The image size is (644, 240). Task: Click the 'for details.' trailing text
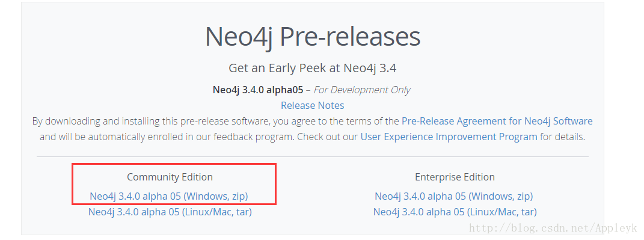563,137
